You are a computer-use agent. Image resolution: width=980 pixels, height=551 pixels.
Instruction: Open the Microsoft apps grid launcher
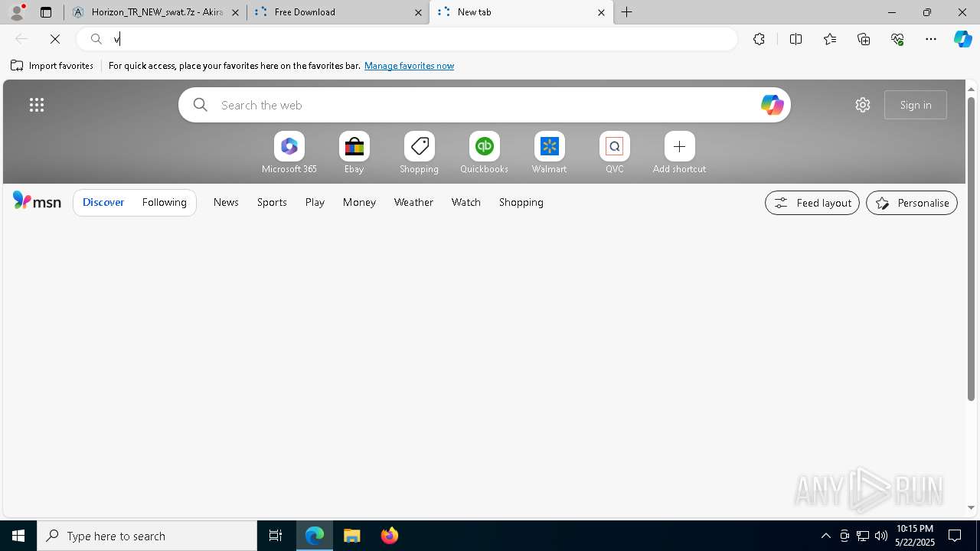click(x=37, y=105)
